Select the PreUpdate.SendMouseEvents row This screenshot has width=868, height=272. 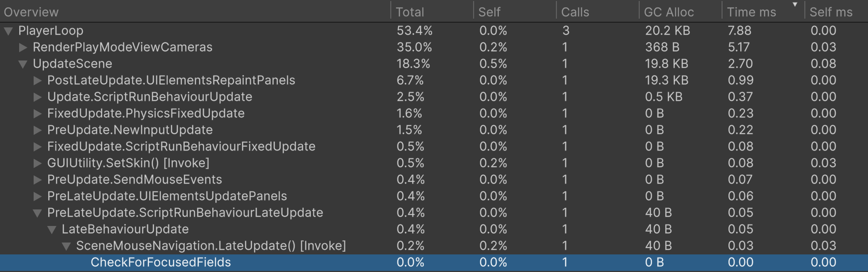(135, 180)
